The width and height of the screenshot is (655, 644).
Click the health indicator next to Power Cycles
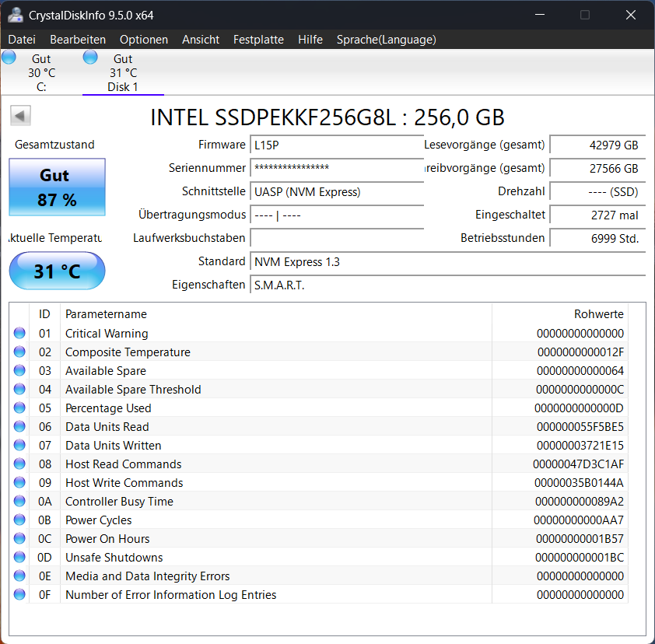(19, 520)
